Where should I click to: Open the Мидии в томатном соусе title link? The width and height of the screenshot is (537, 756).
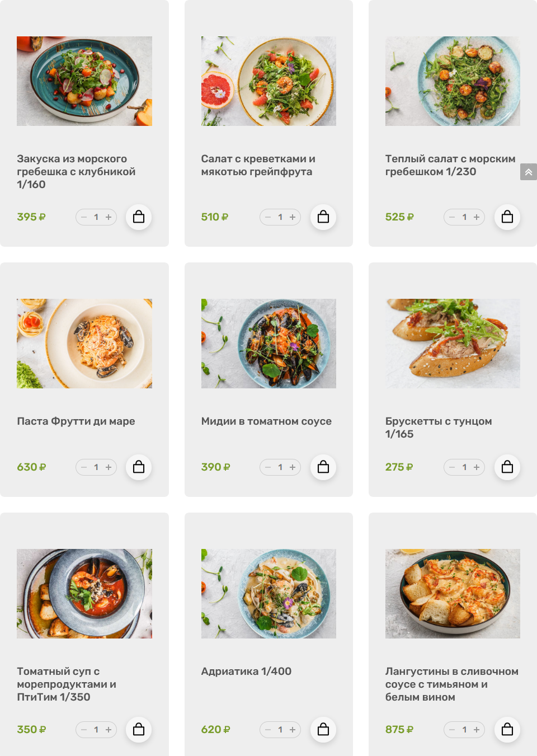coord(266,421)
